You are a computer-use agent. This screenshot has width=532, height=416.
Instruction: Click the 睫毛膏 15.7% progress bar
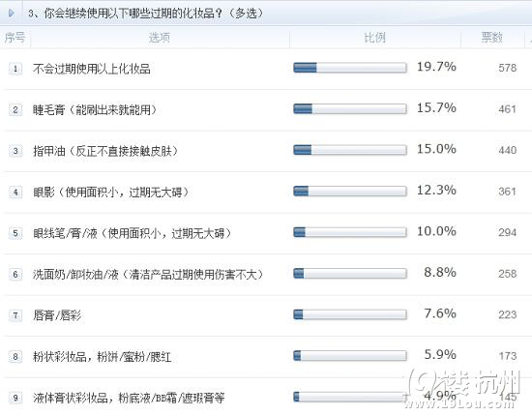(350, 109)
